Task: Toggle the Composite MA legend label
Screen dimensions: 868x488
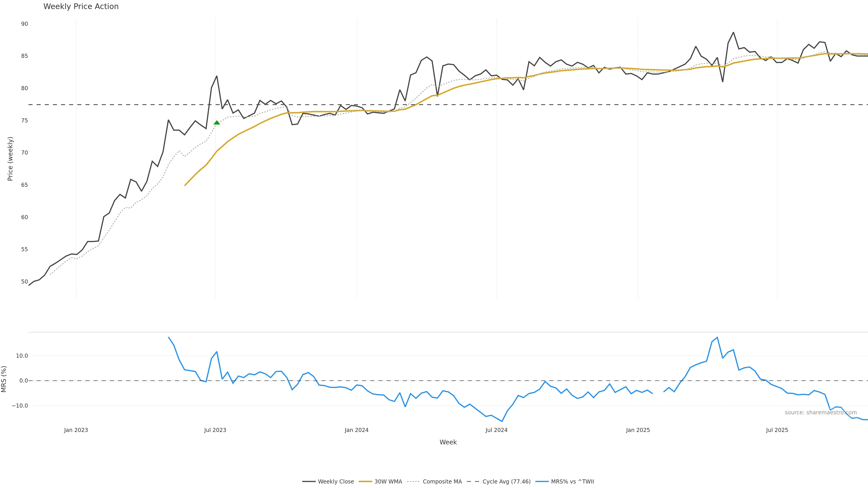Action: pyautogui.click(x=442, y=482)
